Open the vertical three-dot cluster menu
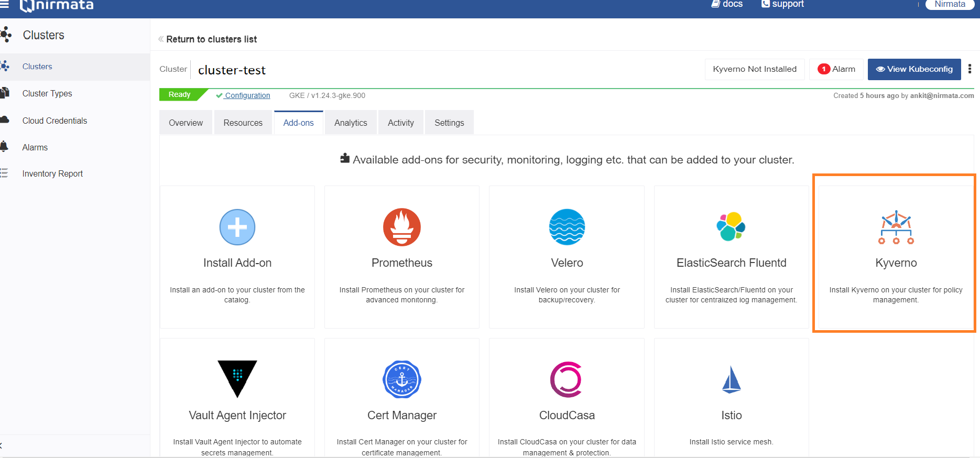 tap(970, 69)
